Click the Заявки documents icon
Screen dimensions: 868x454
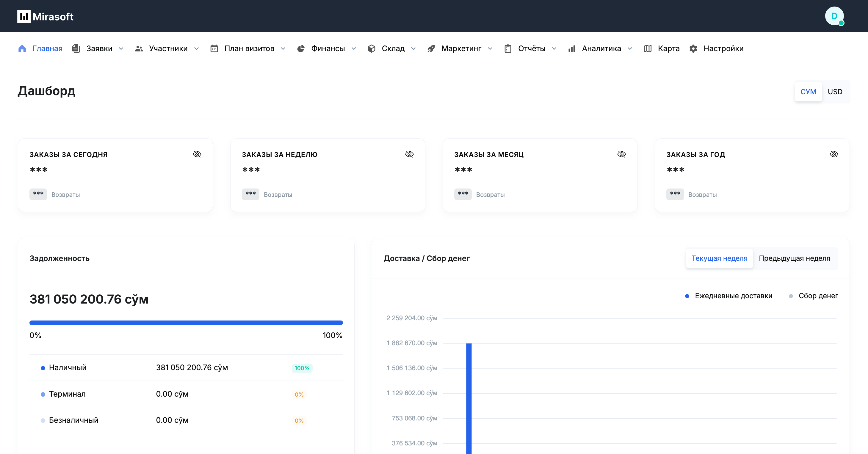[x=76, y=48]
